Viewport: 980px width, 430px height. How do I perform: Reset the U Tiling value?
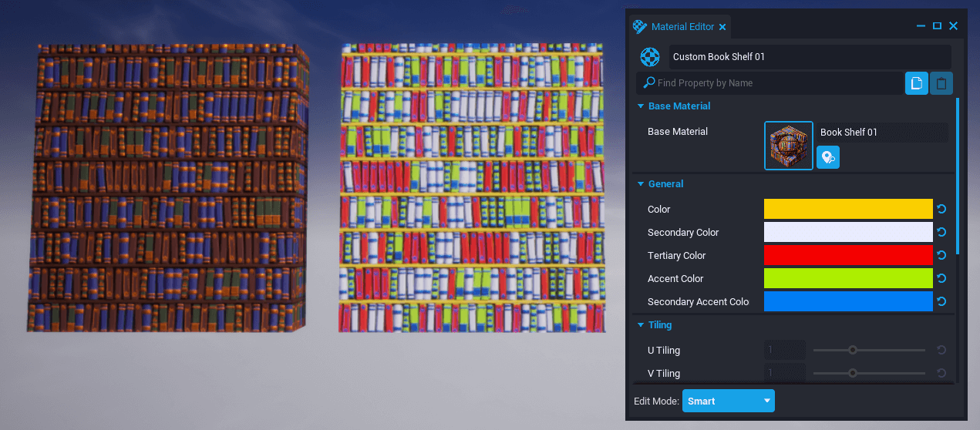pos(941,350)
